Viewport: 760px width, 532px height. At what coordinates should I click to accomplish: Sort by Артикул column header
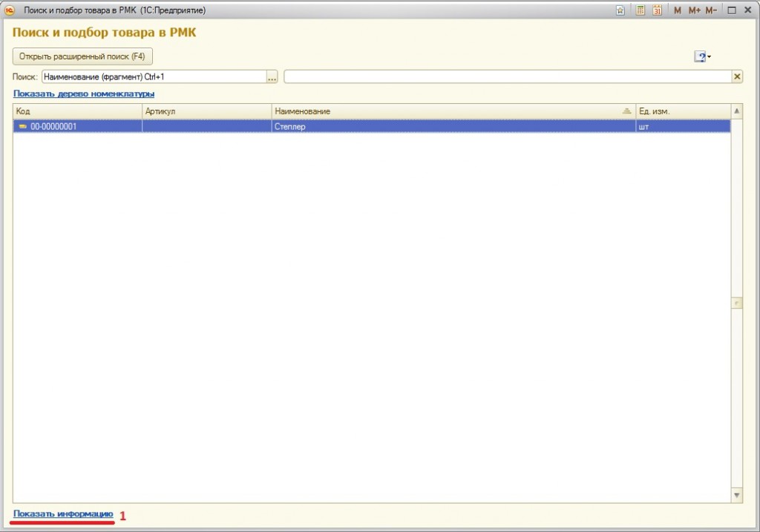coord(207,111)
